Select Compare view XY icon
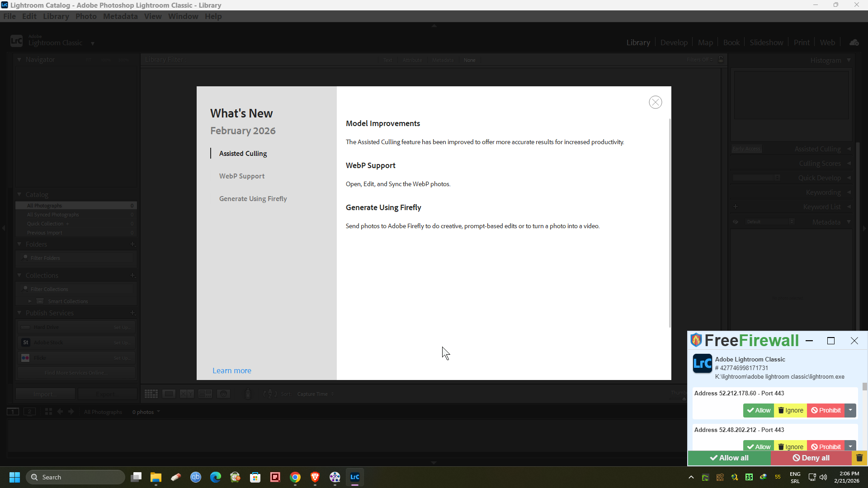868x488 pixels. [x=187, y=394]
